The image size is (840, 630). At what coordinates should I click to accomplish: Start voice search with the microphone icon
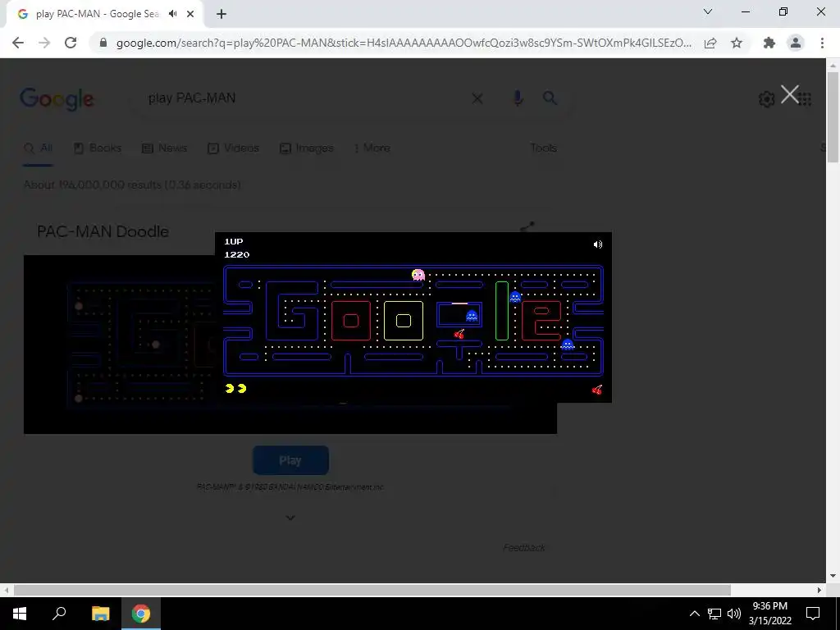tap(518, 98)
